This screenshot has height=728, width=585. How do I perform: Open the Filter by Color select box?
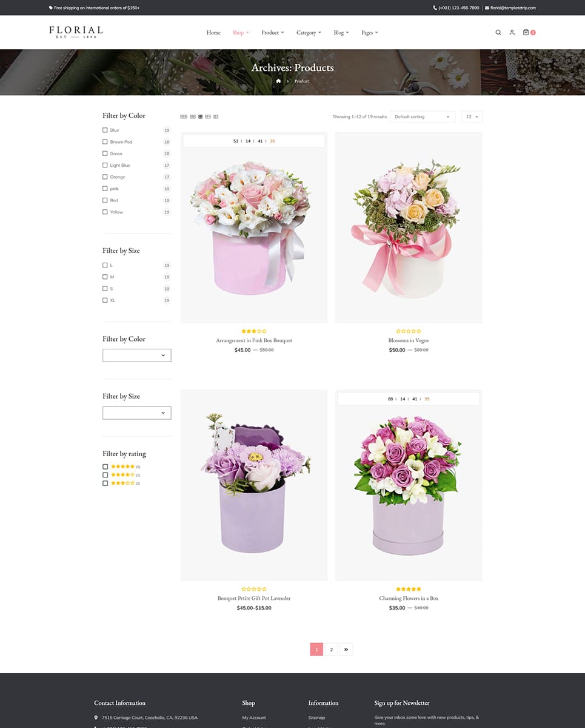137,356
